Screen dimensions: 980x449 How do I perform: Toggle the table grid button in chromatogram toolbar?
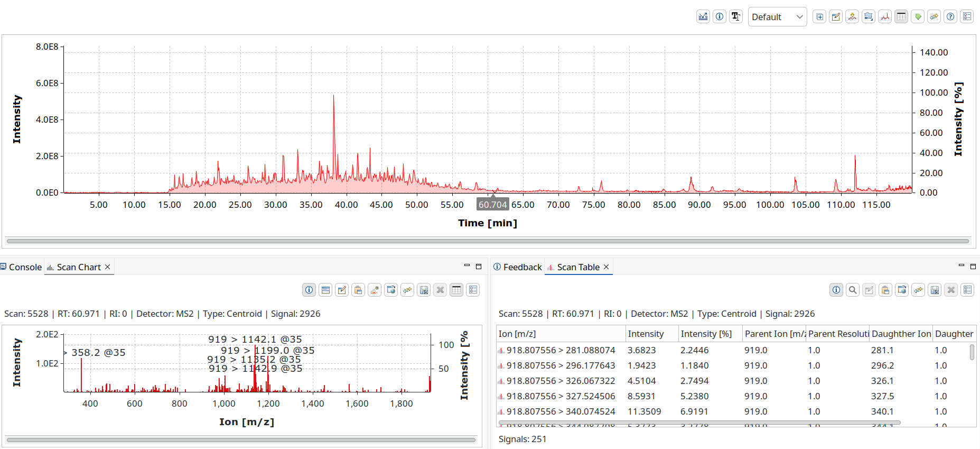(901, 17)
